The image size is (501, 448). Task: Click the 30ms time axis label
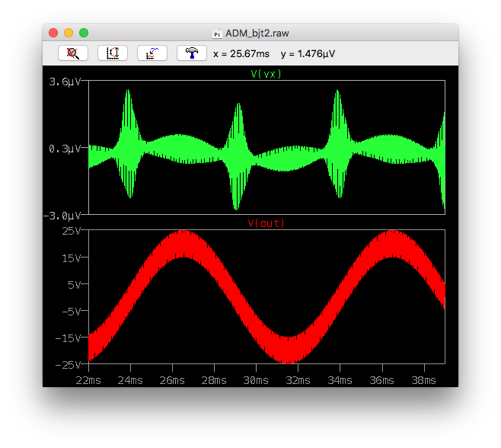(x=256, y=380)
